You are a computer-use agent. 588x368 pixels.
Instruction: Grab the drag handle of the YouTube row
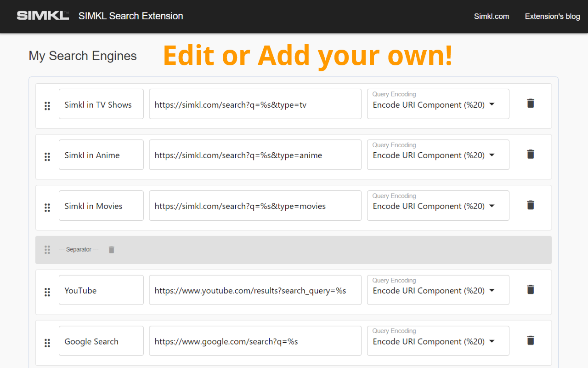[47, 292]
